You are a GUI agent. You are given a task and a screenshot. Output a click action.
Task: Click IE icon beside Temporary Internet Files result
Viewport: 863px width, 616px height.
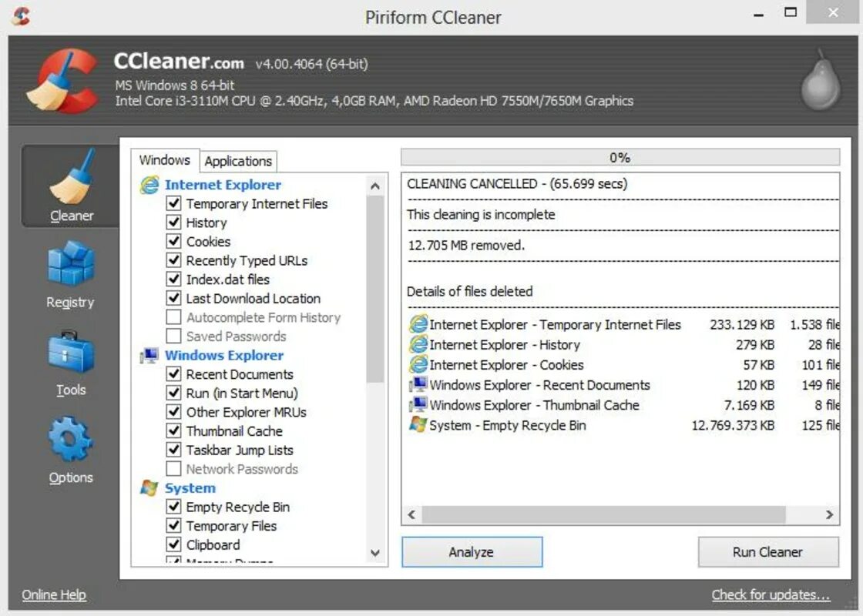pyautogui.click(x=418, y=324)
